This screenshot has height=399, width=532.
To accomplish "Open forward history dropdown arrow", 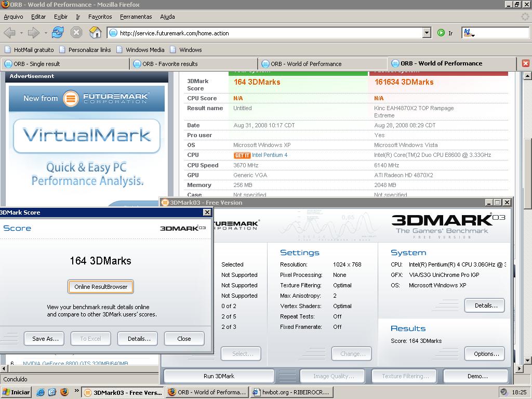I will 46,33.
